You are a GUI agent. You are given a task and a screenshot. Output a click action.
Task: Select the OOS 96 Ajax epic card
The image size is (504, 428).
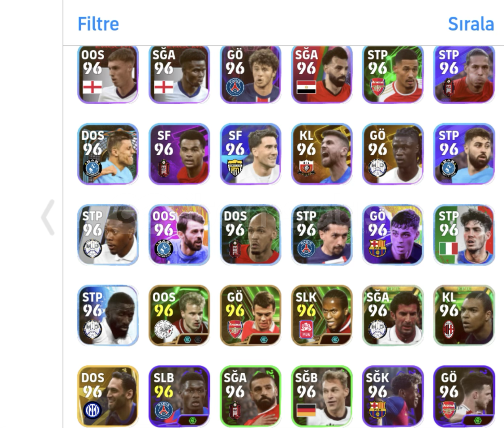pos(179,315)
